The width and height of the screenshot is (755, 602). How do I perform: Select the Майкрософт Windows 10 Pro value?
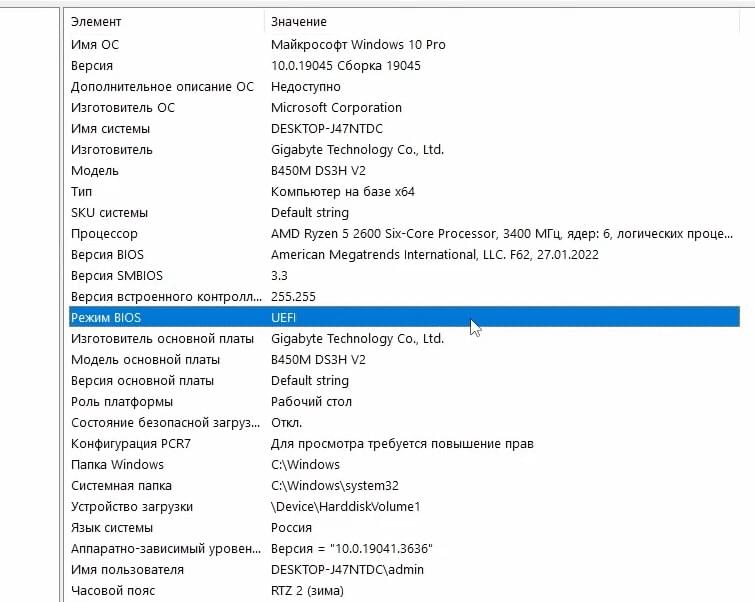(x=358, y=45)
